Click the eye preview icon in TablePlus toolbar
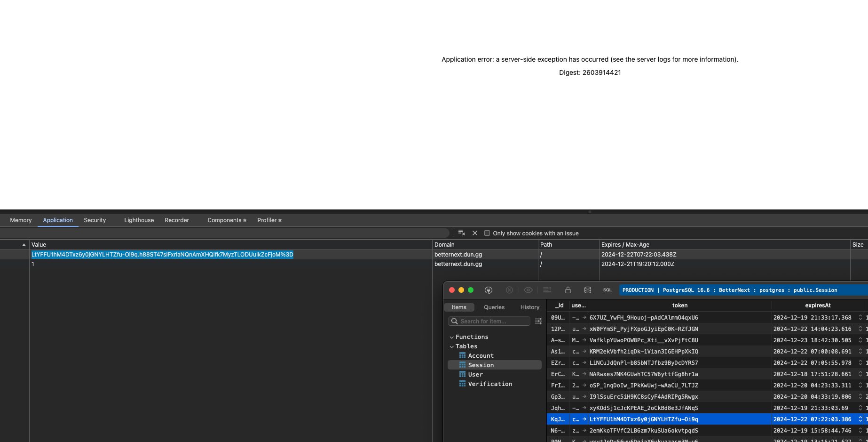The width and height of the screenshot is (868, 442). pyautogui.click(x=528, y=290)
